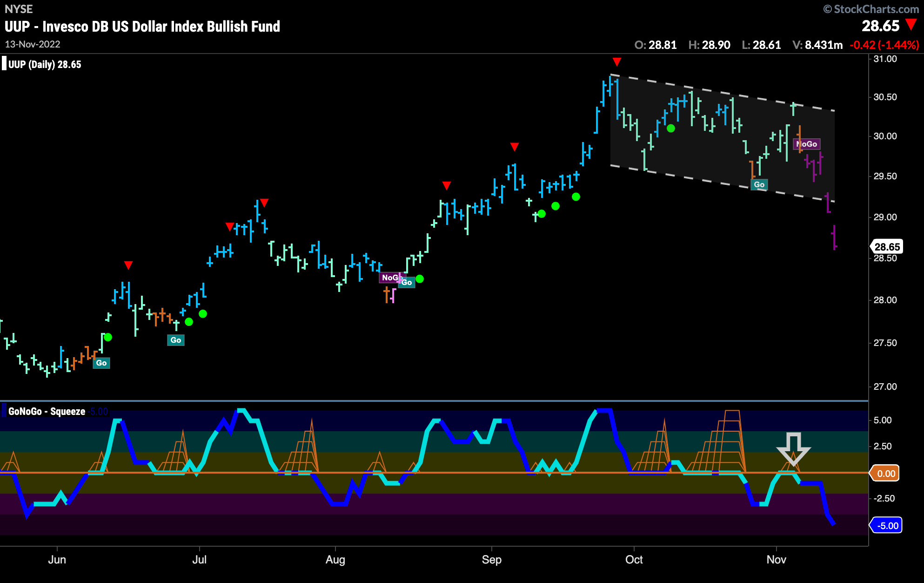Click the red triangle marker above the early-September high
The height and width of the screenshot is (583, 924).
pyautogui.click(x=514, y=147)
